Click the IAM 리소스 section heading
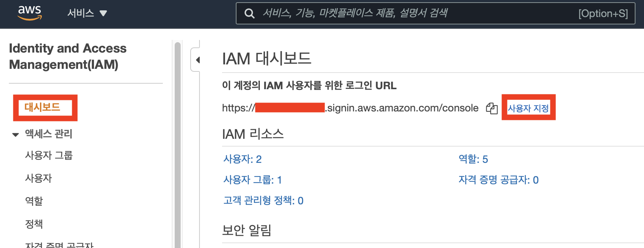 tap(253, 134)
